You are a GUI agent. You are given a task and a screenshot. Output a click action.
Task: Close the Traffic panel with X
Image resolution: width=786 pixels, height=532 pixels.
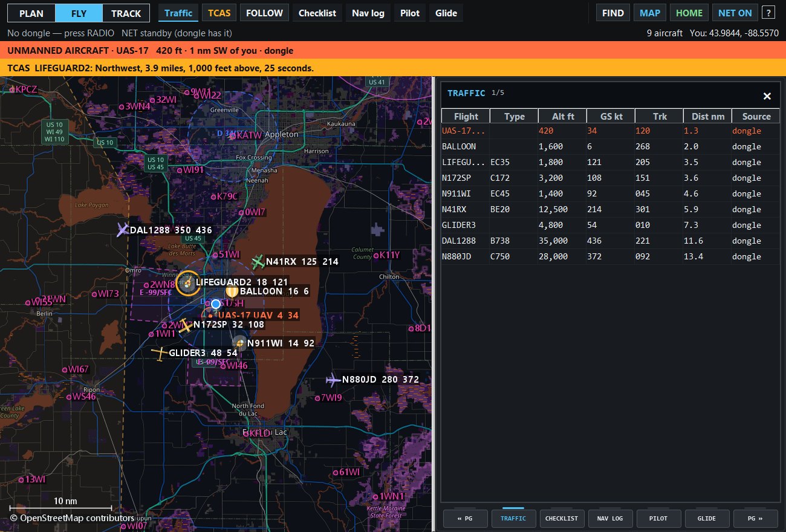tap(767, 96)
